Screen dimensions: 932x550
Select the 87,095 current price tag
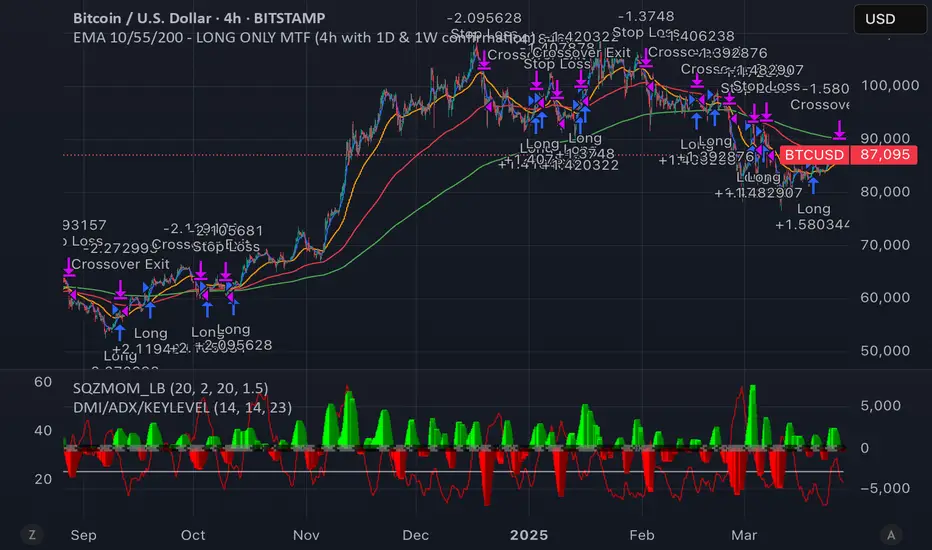pyautogui.click(x=884, y=155)
